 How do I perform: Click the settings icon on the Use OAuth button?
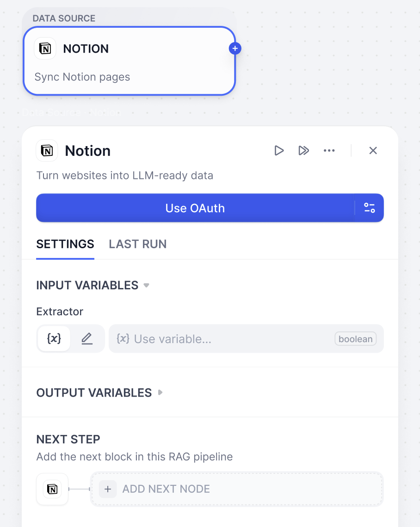370,208
